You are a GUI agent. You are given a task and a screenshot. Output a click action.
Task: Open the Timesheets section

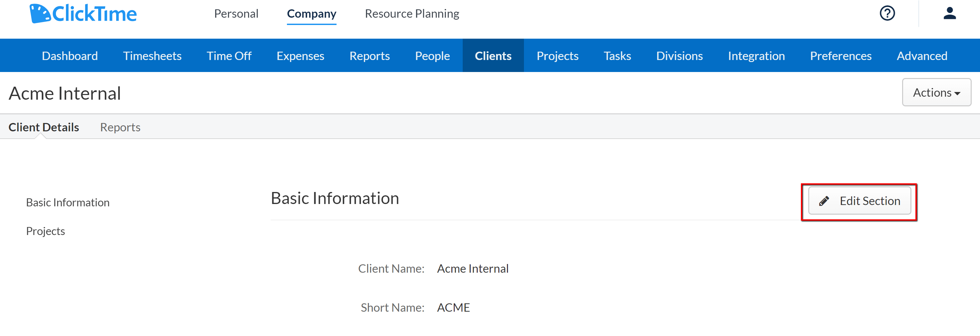152,55
